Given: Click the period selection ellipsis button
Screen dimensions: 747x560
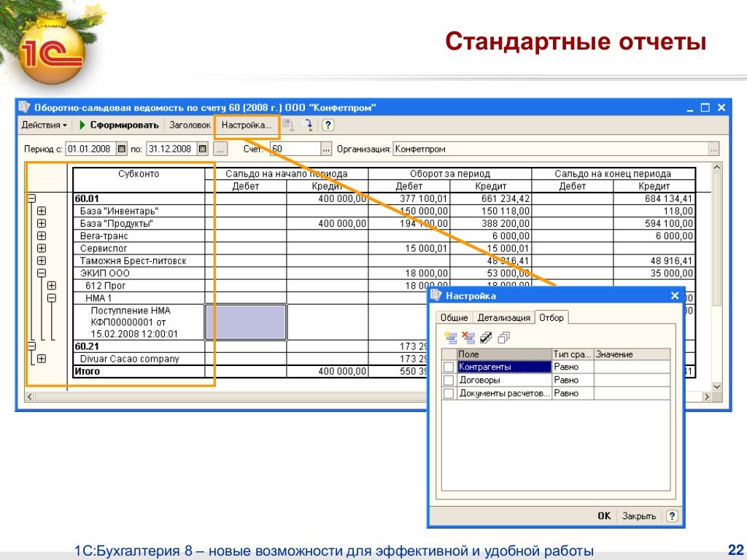Looking at the screenshot, I should (220, 149).
